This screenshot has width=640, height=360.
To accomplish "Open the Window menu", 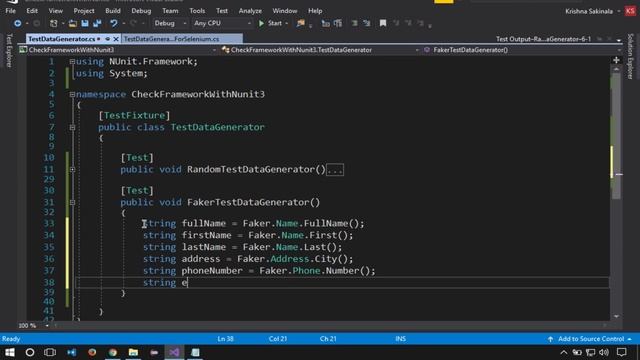I will coord(285,11).
